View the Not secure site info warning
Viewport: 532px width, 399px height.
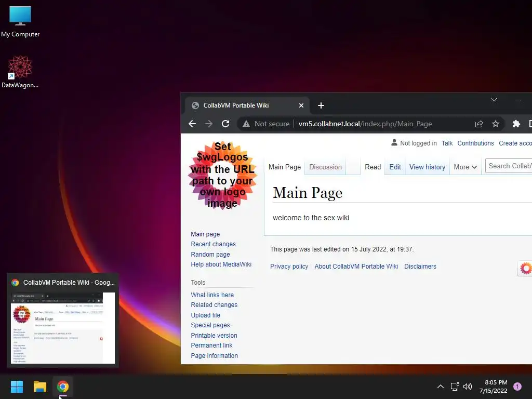(265, 124)
